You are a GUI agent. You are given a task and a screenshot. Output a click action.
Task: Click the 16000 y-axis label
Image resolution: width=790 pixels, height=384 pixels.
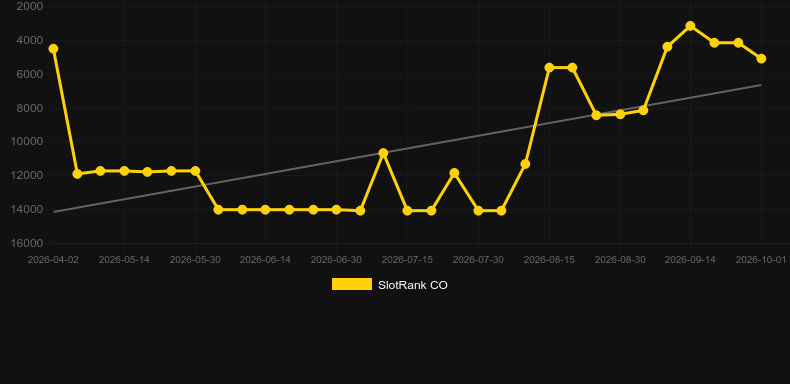27,243
